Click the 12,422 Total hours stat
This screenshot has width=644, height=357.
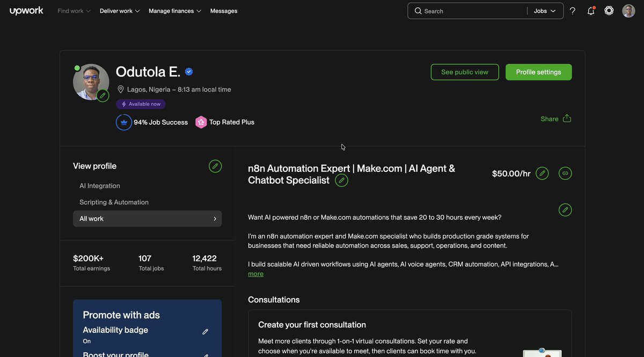click(207, 263)
